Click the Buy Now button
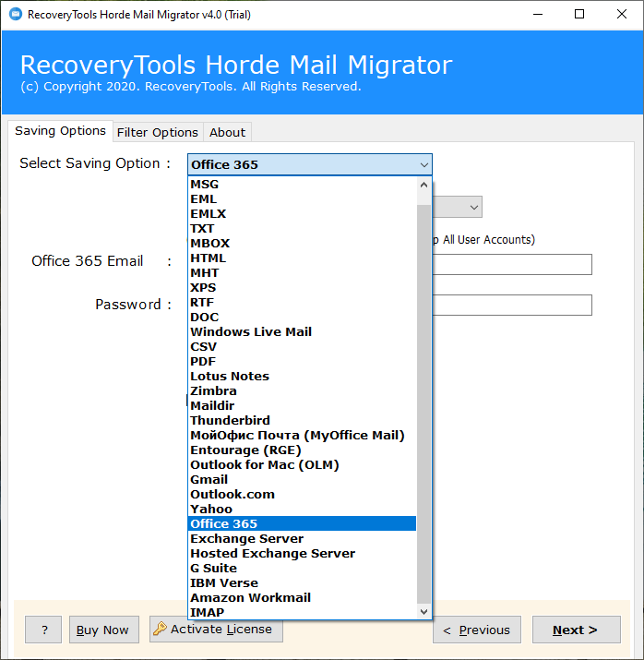 [104, 630]
